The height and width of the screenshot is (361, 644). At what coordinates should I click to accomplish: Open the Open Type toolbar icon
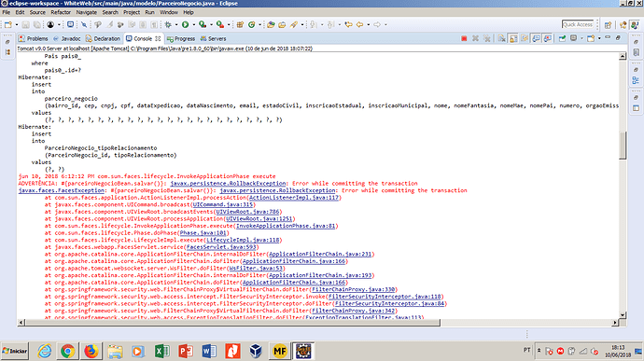(271, 24)
